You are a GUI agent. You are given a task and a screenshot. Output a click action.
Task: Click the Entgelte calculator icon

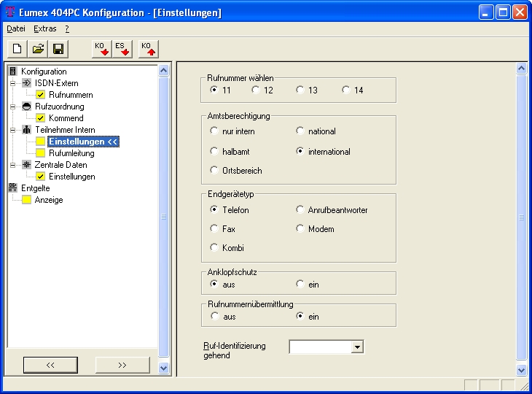coord(13,188)
